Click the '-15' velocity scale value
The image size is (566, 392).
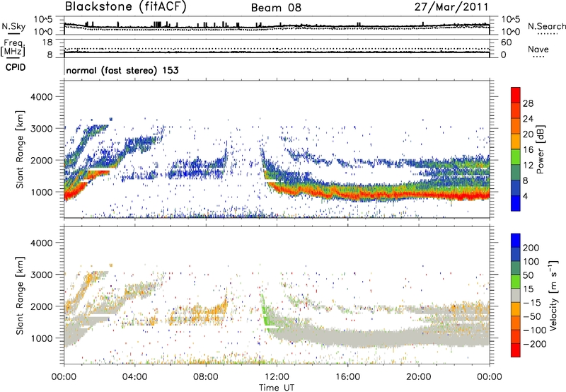click(531, 303)
